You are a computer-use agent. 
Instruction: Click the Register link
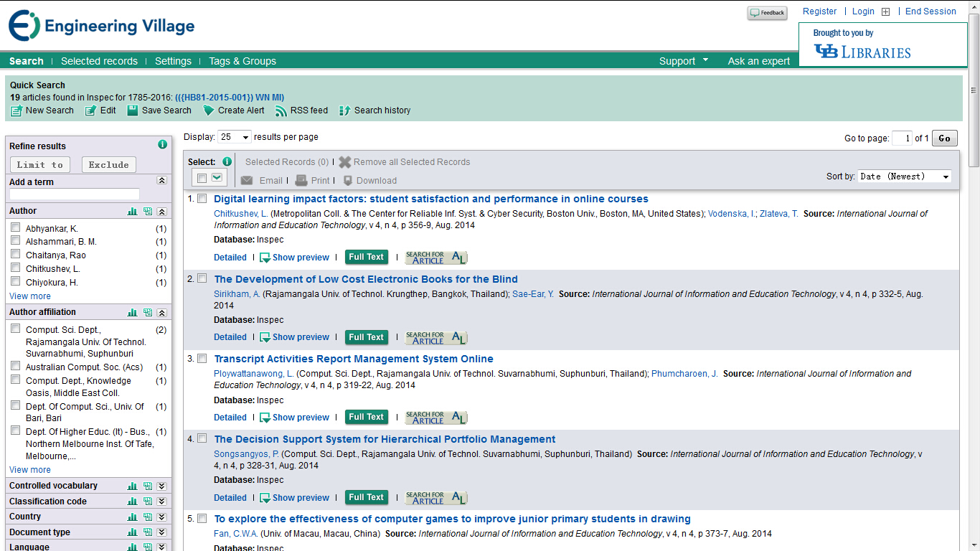(819, 11)
